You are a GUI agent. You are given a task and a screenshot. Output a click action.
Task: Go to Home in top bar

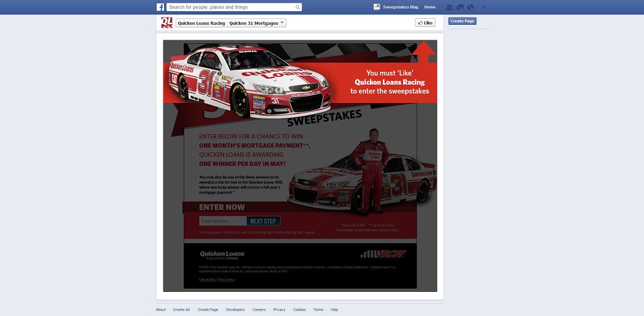pyautogui.click(x=430, y=7)
